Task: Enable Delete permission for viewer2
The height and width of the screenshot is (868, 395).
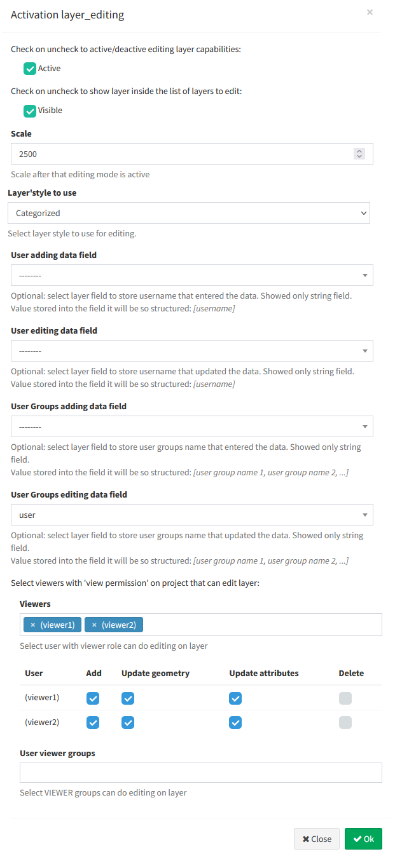Action: point(345,722)
